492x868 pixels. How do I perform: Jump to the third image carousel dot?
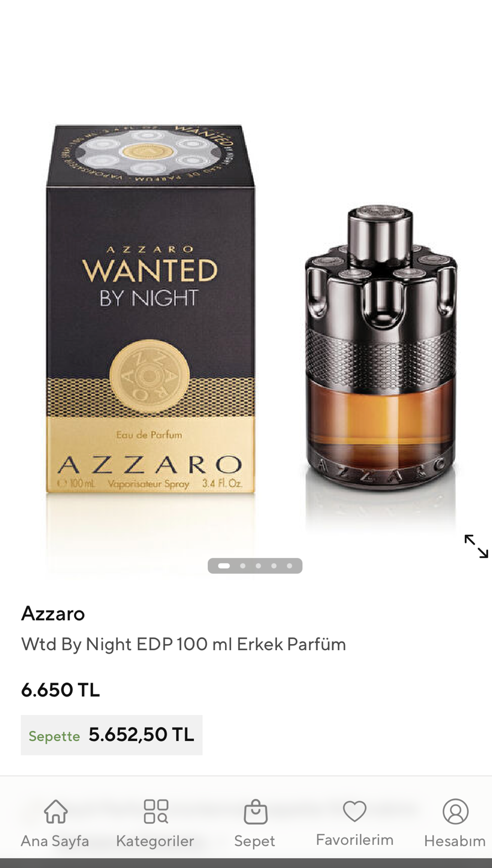pos(258,566)
